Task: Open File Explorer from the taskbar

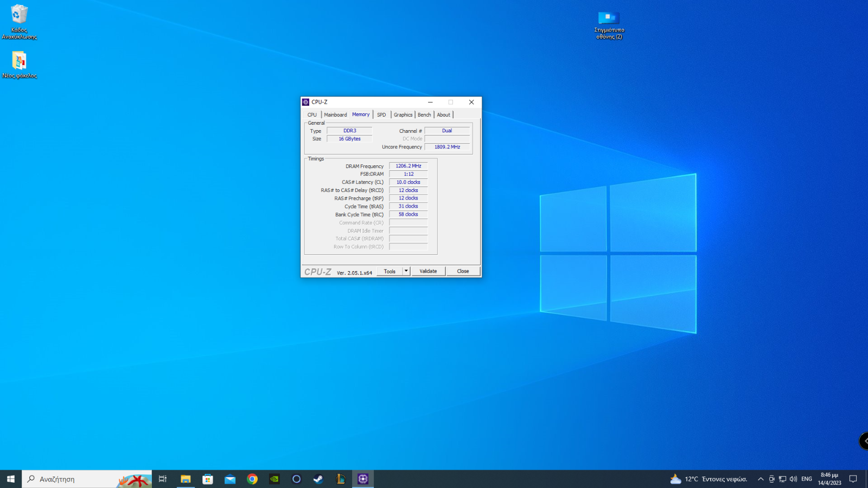Action: (186, 479)
